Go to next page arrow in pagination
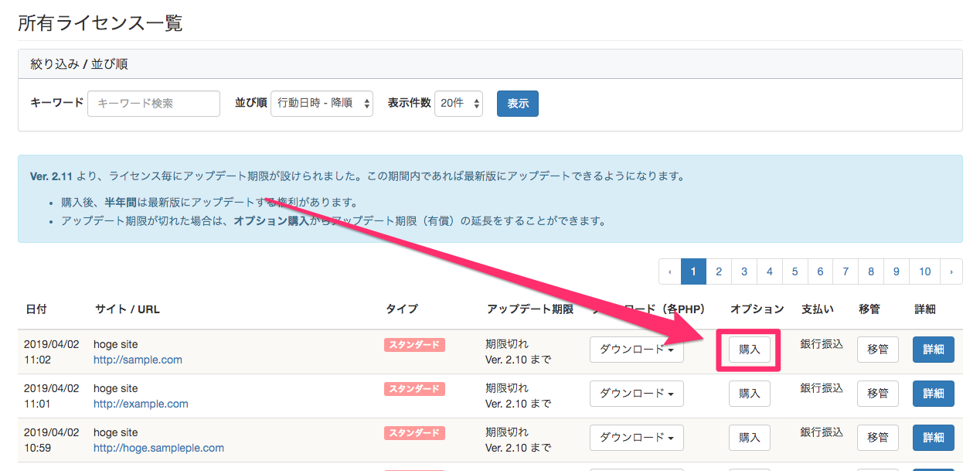The height and width of the screenshot is (471, 980). click(x=951, y=271)
